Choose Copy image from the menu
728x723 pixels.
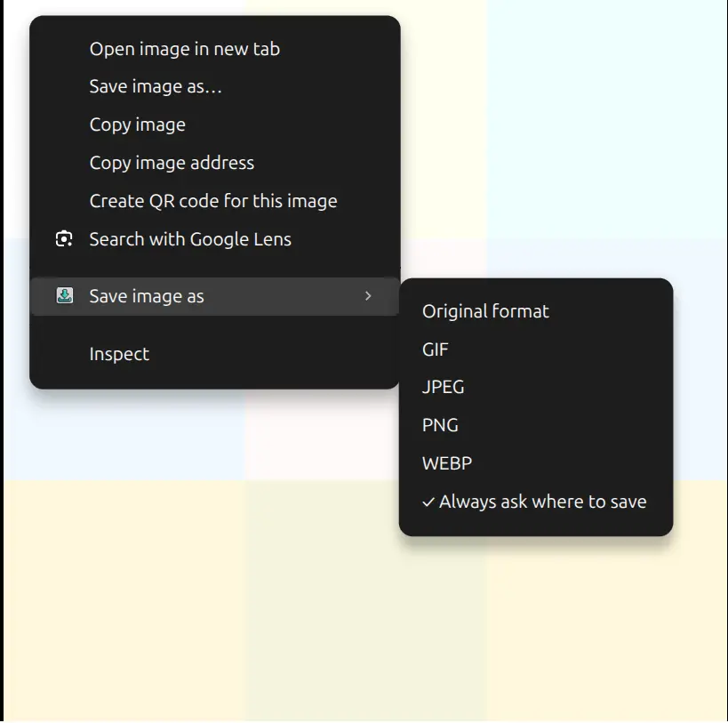coord(137,125)
